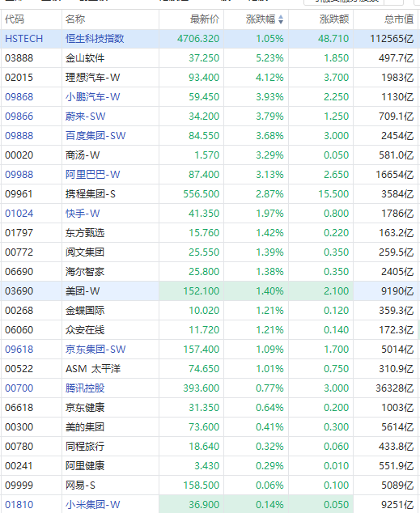This screenshot has height=513, width=420.
Task: Open the HSTECH index code link
Action: pos(24,39)
